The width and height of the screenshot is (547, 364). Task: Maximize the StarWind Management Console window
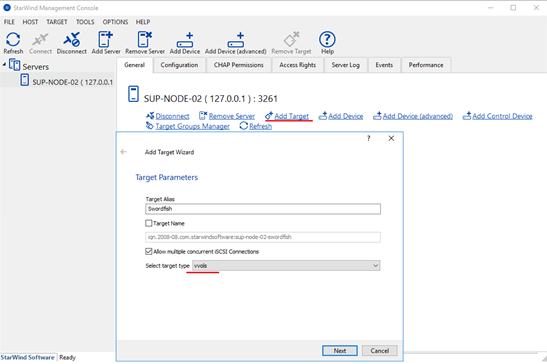pos(513,7)
